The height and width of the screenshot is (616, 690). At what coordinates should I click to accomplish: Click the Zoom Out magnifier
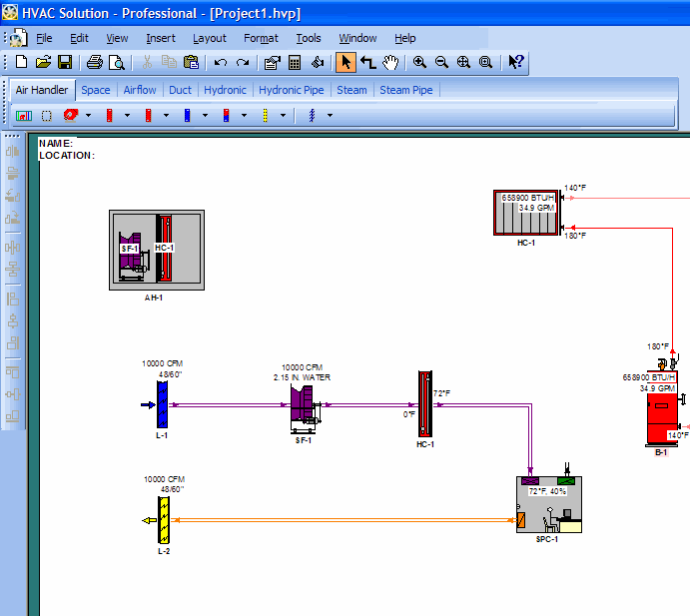point(441,62)
